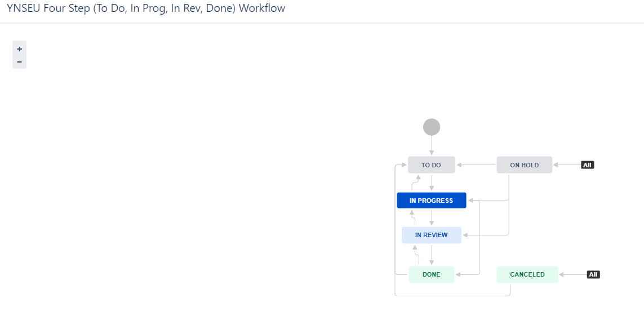644x316 pixels.
Task: Click arrow line from All into CANCELED
Action: [x=573, y=274]
